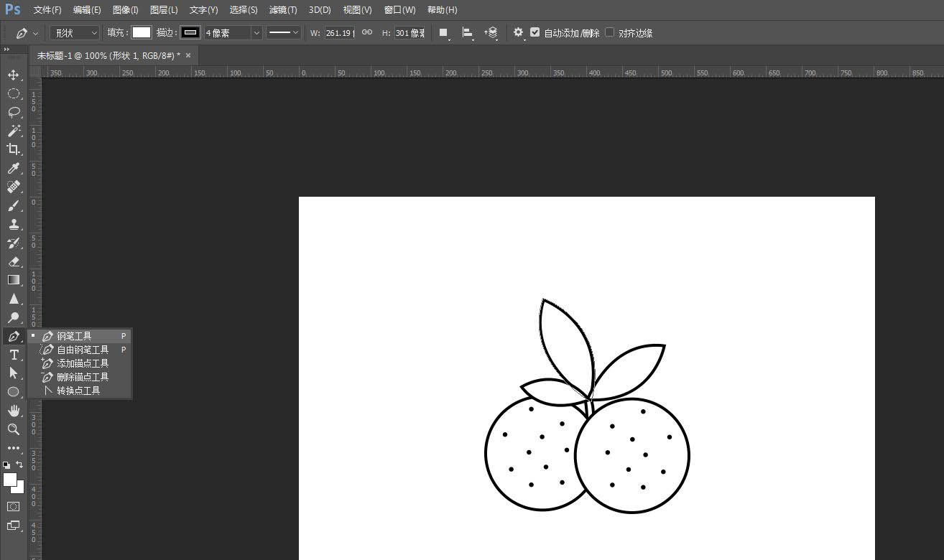Open path alignment options
This screenshot has height=560, width=944.
tap(468, 33)
